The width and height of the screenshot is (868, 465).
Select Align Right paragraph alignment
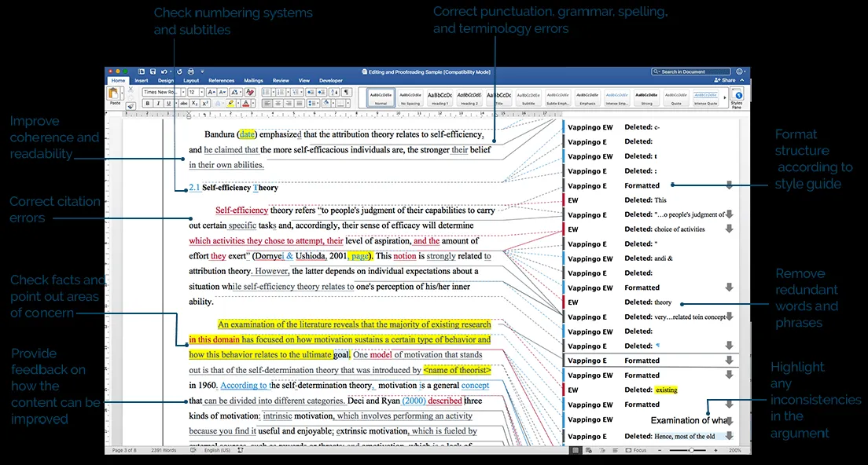pos(289,104)
